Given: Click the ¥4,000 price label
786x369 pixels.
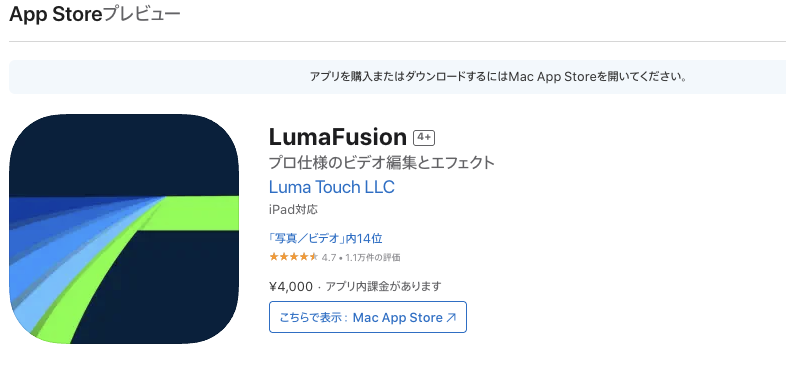Looking at the screenshot, I should click(x=291, y=286).
